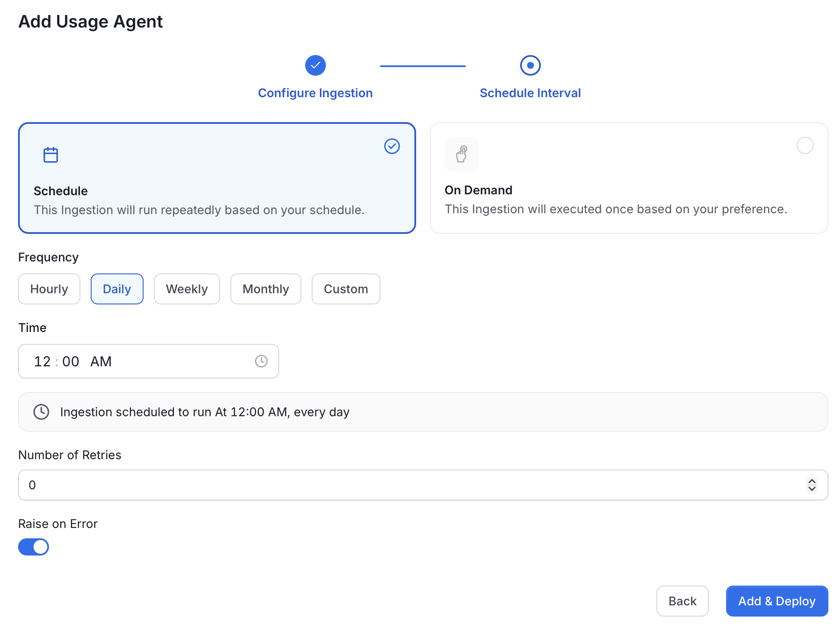840x626 pixels.
Task: Click the Number of Retries stepper arrows
Action: click(812, 485)
